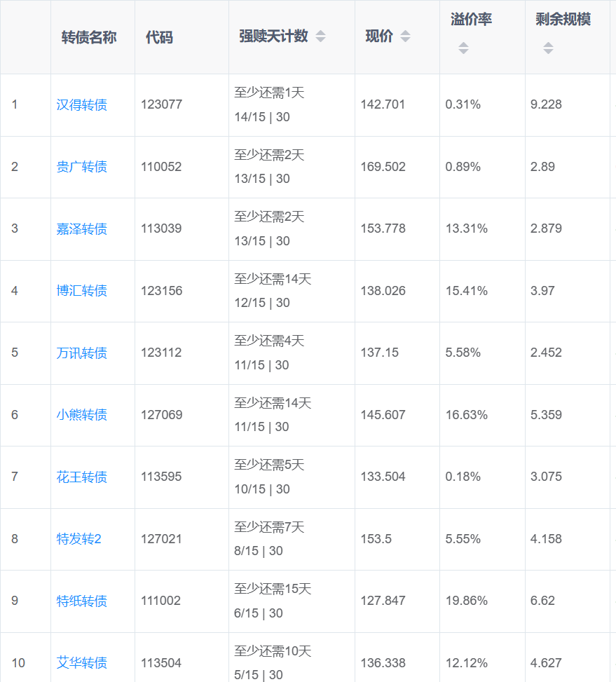View the 小熊转债 link
616x682 pixels.
click(x=82, y=415)
